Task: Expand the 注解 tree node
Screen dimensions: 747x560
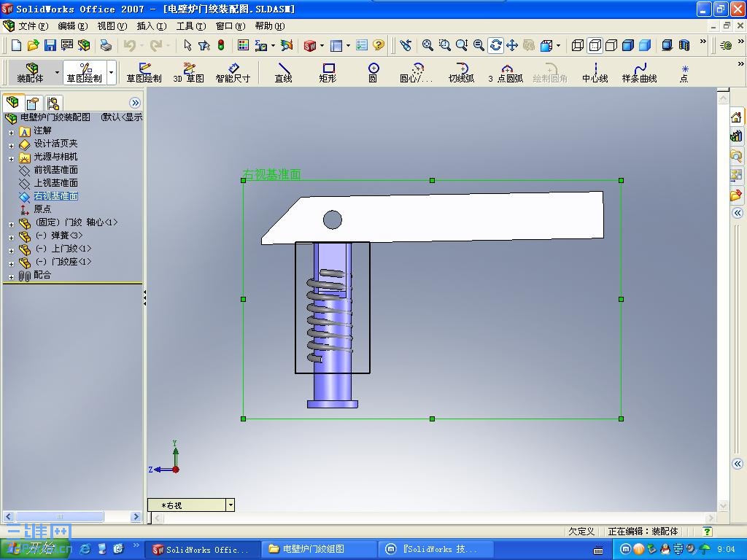Action: coord(12,133)
